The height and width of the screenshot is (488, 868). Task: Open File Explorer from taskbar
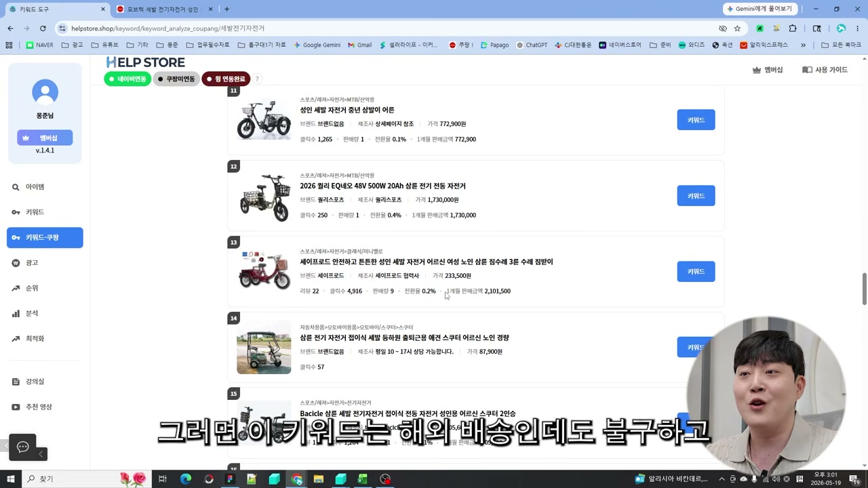319,479
